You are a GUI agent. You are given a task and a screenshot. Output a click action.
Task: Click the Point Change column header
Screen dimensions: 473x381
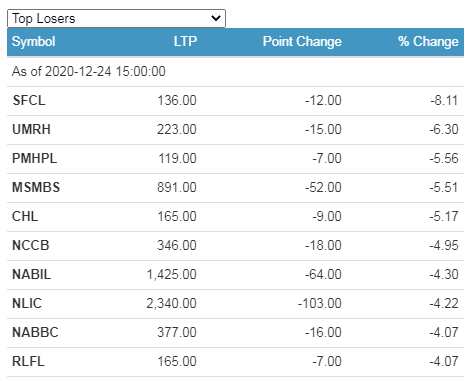[302, 42]
